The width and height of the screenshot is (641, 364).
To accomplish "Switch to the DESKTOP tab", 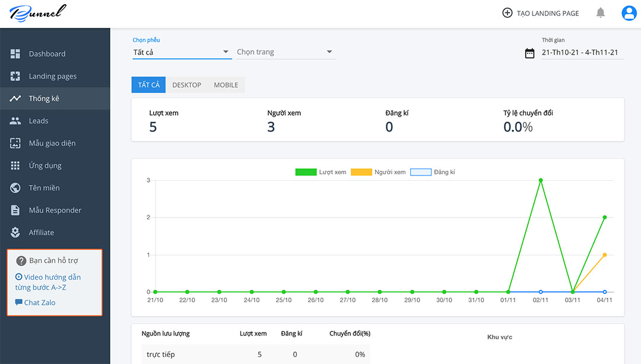I will pos(186,85).
